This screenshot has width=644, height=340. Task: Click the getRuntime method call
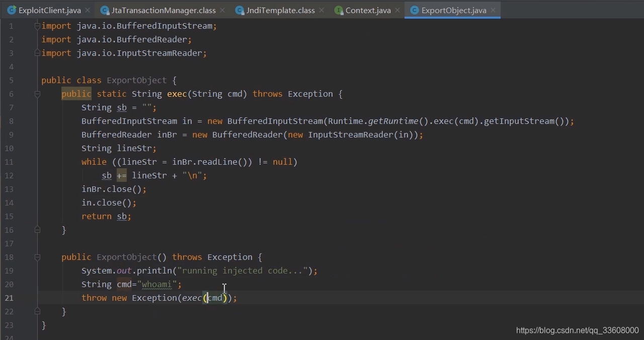393,121
